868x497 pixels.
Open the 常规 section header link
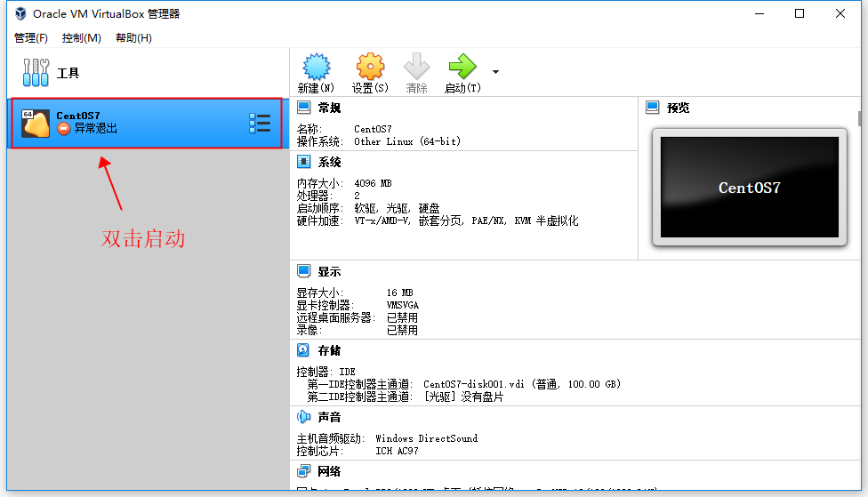click(x=329, y=108)
